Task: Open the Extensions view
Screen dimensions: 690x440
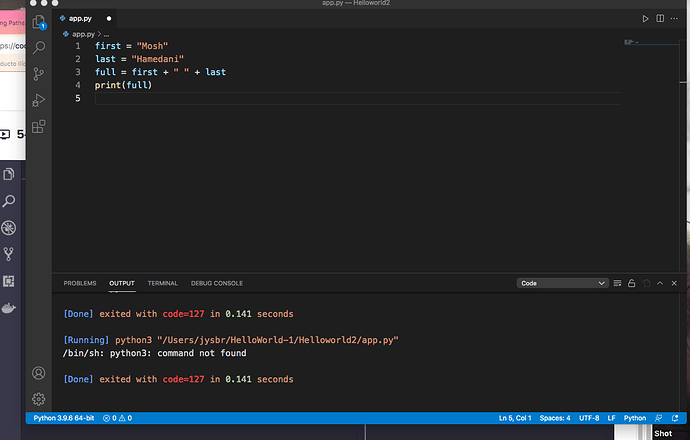Action: 39,127
